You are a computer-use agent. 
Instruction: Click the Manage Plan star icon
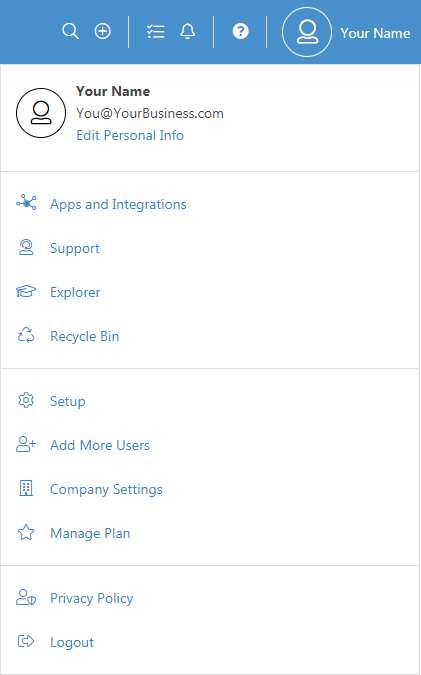pos(26,533)
